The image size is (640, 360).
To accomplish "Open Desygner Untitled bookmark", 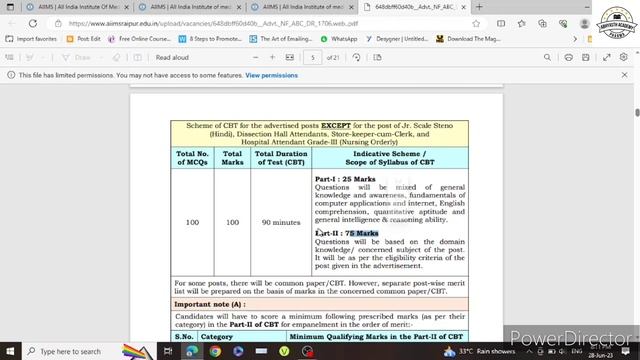I will [x=397, y=39].
